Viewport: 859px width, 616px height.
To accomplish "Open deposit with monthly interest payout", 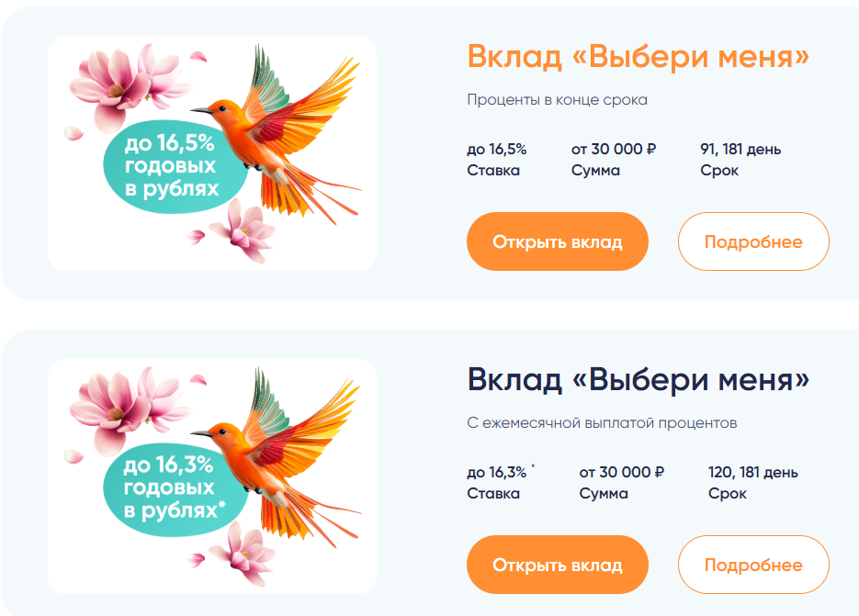I will [558, 566].
